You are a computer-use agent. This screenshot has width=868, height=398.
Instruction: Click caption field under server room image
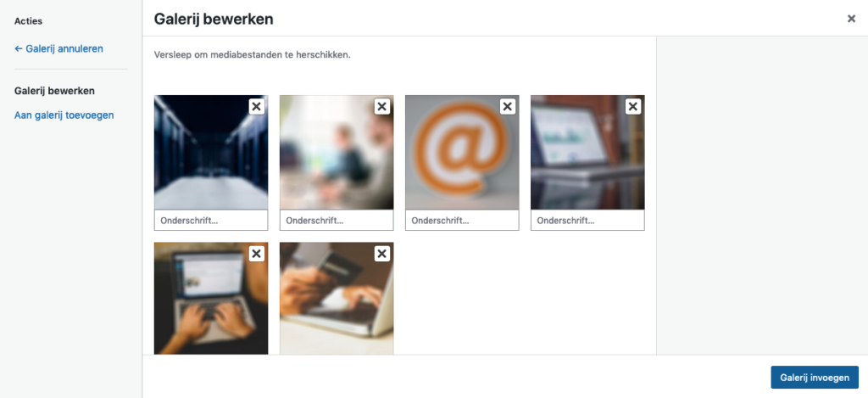click(211, 220)
